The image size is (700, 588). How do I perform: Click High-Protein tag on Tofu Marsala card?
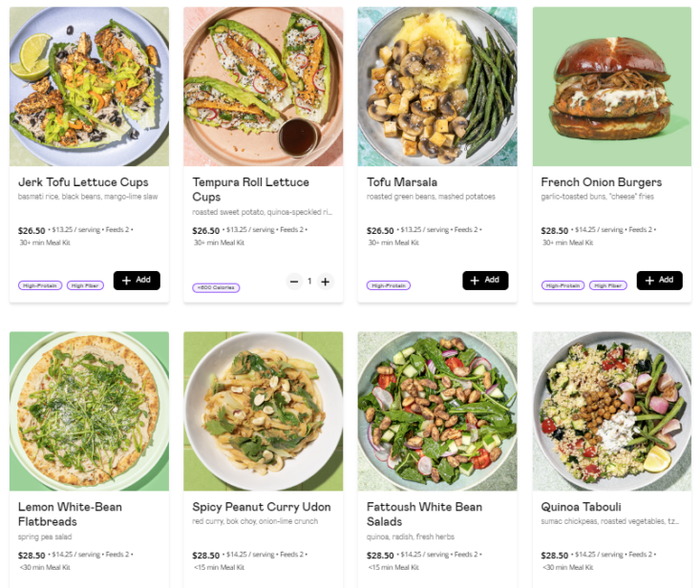click(388, 284)
